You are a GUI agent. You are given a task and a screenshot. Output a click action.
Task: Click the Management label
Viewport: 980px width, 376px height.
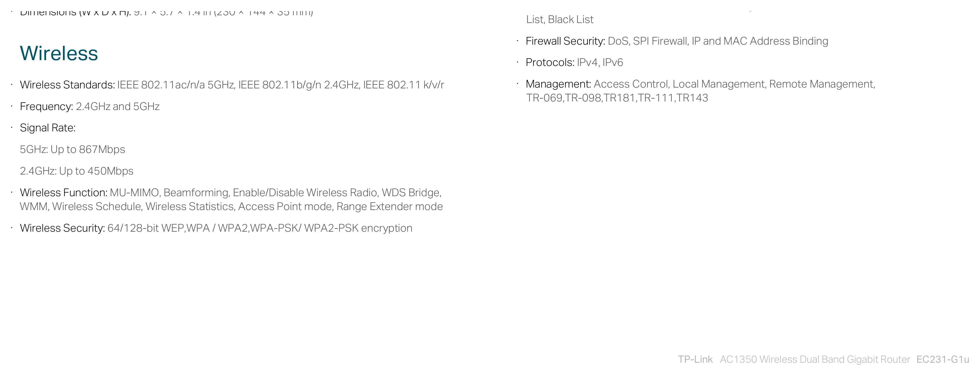pyautogui.click(x=558, y=84)
